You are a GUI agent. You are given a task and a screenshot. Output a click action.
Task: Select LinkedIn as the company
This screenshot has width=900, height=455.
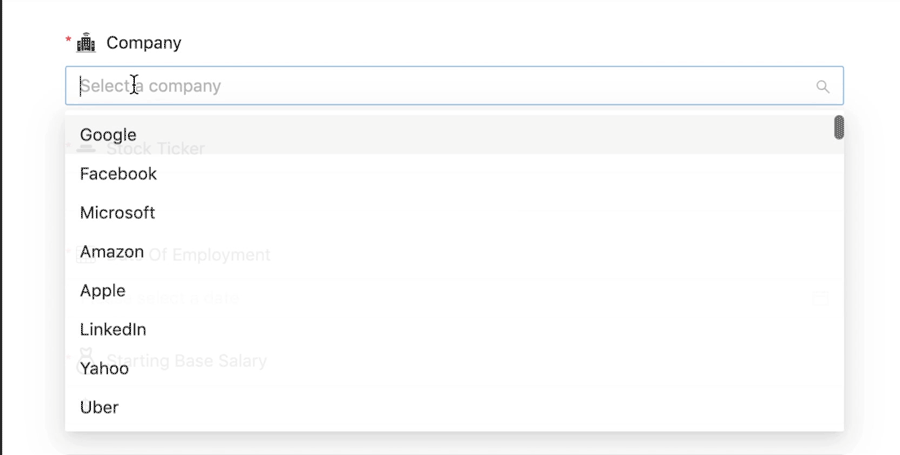pyautogui.click(x=113, y=330)
